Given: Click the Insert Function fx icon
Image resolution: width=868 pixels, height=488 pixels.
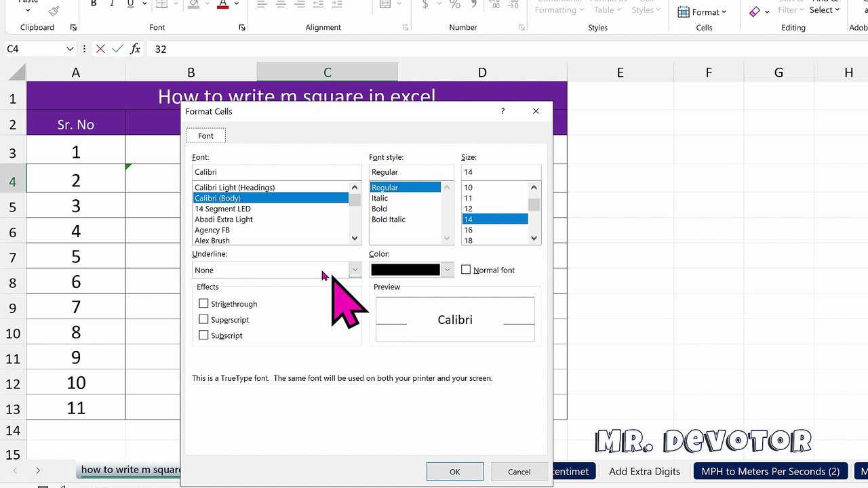Looking at the screenshot, I should (135, 49).
